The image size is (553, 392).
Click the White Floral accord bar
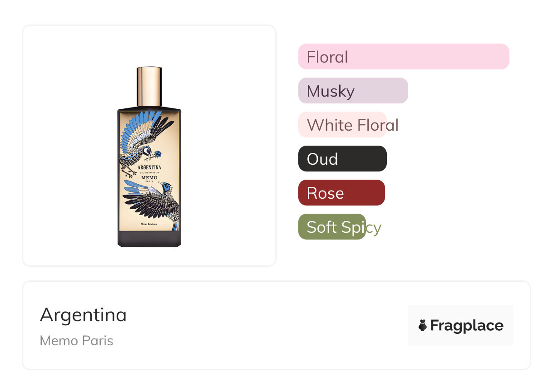(342, 125)
